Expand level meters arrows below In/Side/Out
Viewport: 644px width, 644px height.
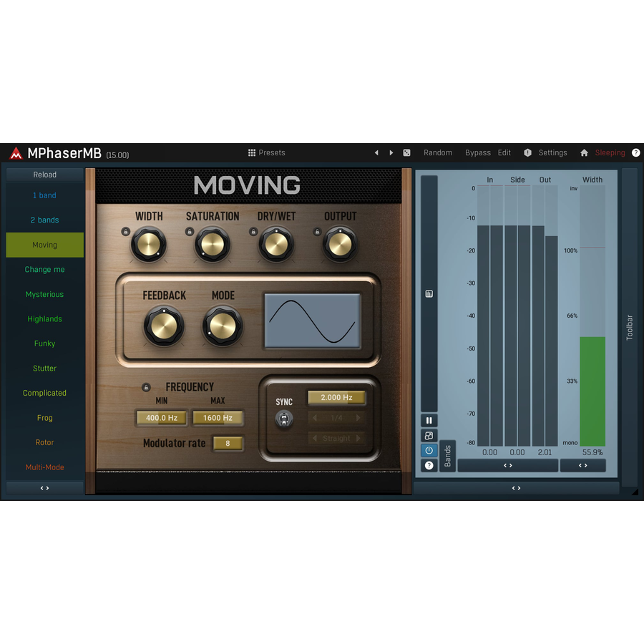(507, 465)
